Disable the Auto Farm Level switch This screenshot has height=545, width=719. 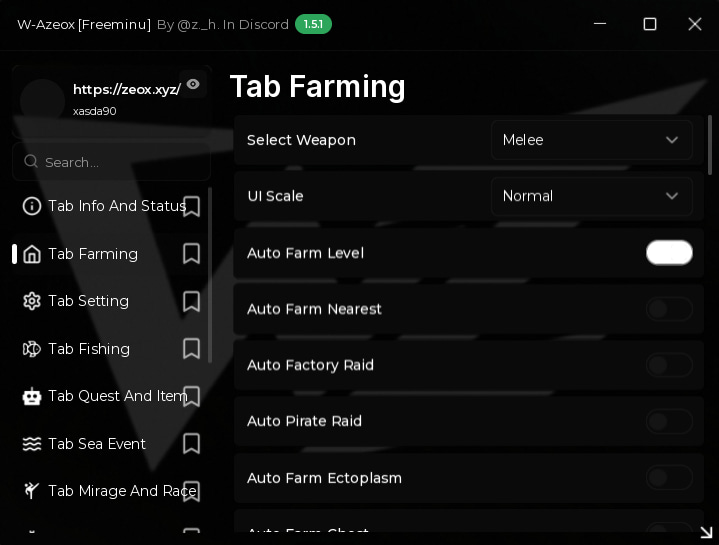pos(669,253)
